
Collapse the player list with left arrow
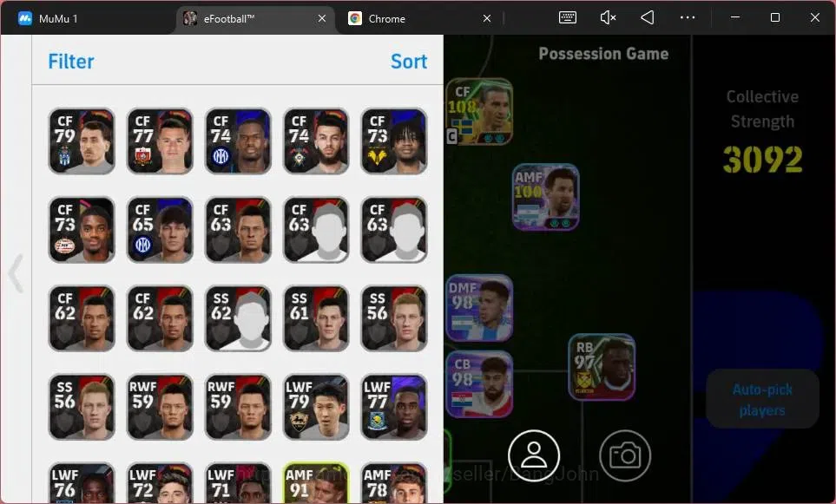(16, 273)
